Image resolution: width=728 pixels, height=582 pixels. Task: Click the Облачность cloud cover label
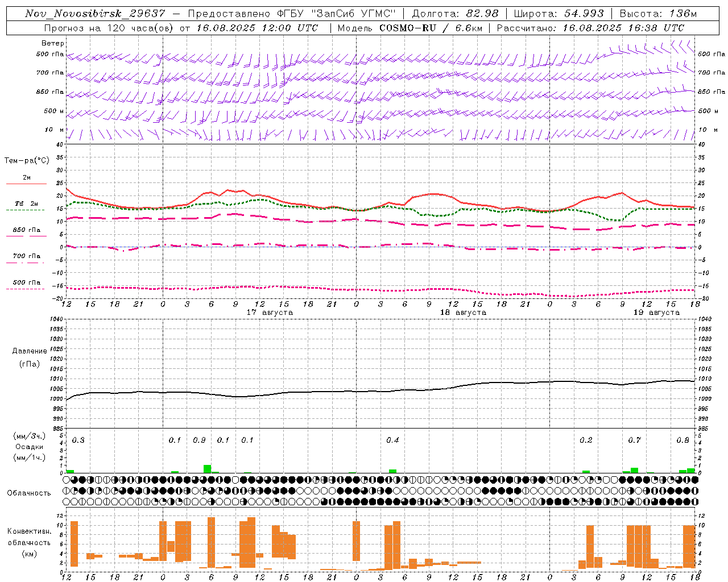[29, 493]
